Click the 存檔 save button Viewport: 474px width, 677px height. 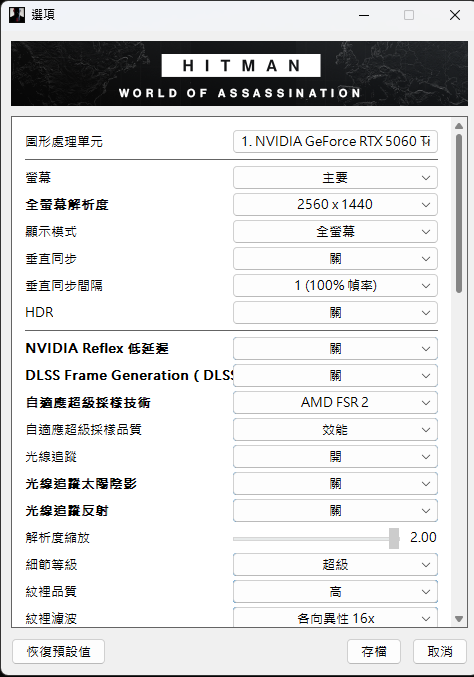click(x=374, y=652)
